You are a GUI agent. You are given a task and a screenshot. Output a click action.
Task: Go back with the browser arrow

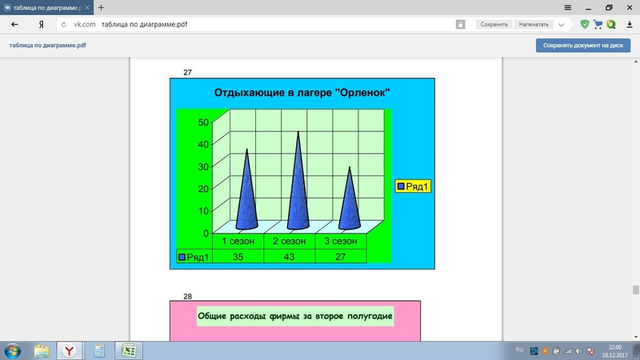point(15,24)
